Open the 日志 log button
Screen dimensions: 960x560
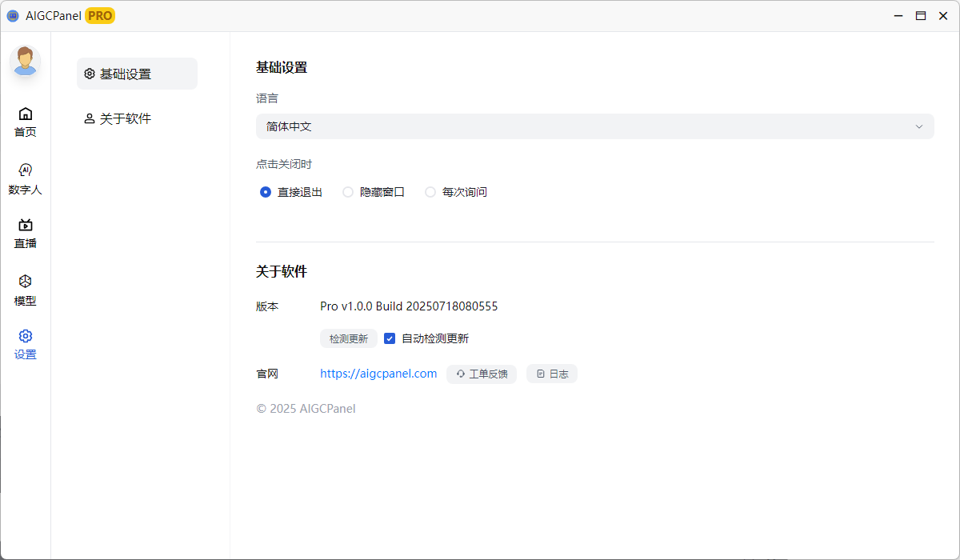(552, 374)
